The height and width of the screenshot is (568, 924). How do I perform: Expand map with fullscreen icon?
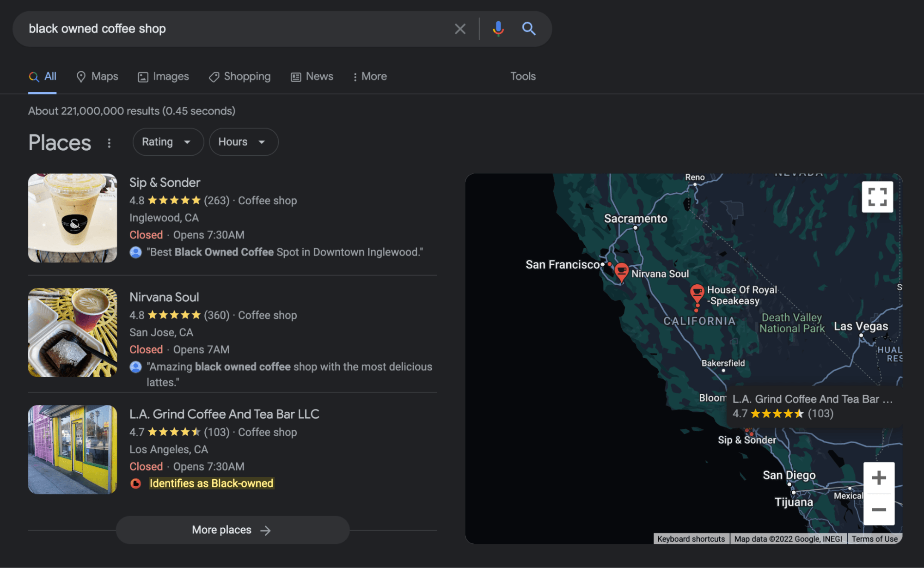click(x=877, y=197)
